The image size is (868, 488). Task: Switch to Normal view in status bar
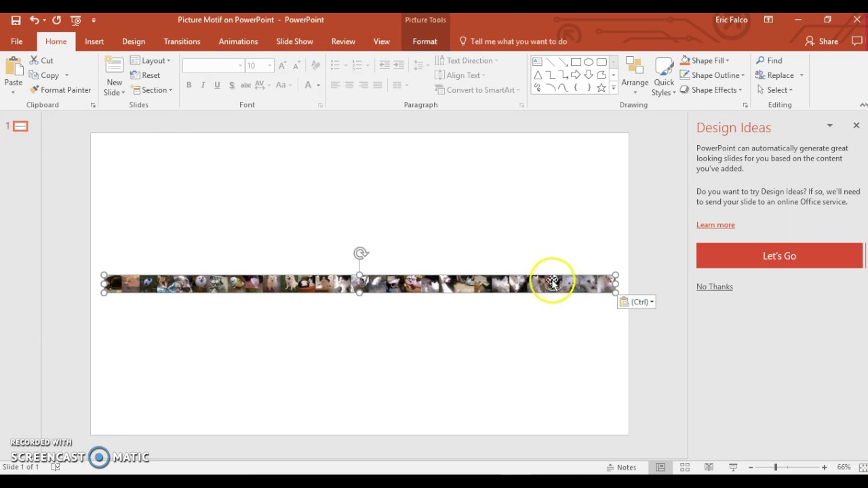click(660, 467)
